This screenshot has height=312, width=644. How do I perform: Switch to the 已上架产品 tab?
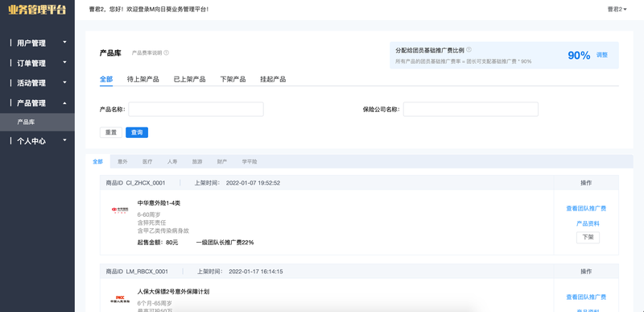189,79
